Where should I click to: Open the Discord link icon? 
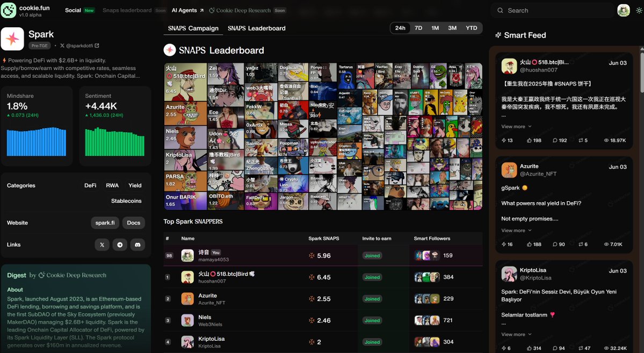[x=138, y=245]
